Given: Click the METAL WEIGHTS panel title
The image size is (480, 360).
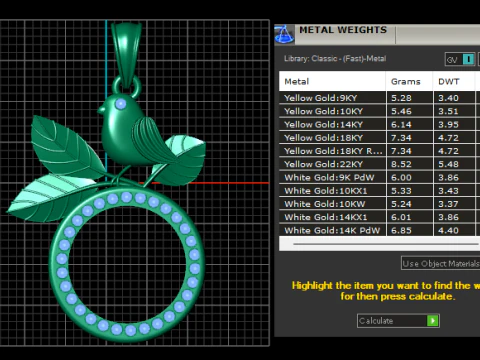Looking at the screenshot, I should pyautogui.click(x=343, y=30).
